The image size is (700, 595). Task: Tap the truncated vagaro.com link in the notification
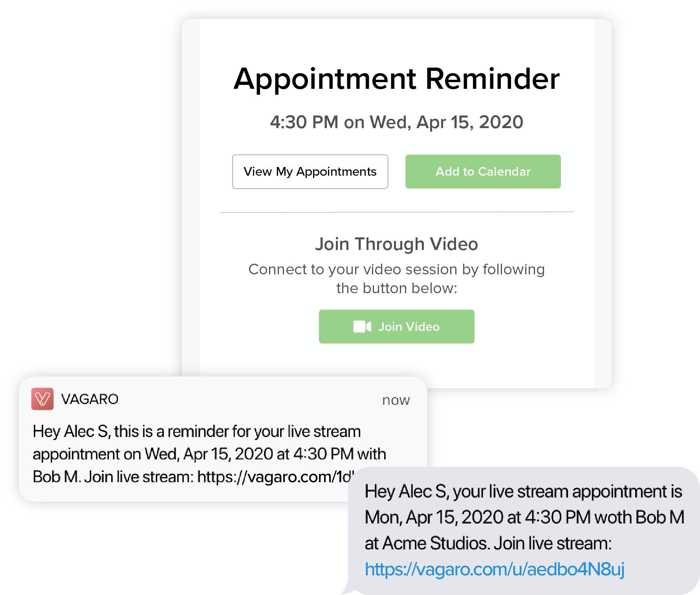pyautogui.click(x=275, y=477)
